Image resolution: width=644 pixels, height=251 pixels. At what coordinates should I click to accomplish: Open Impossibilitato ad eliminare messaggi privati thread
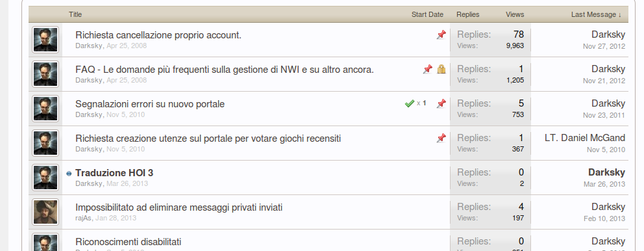coord(179,207)
